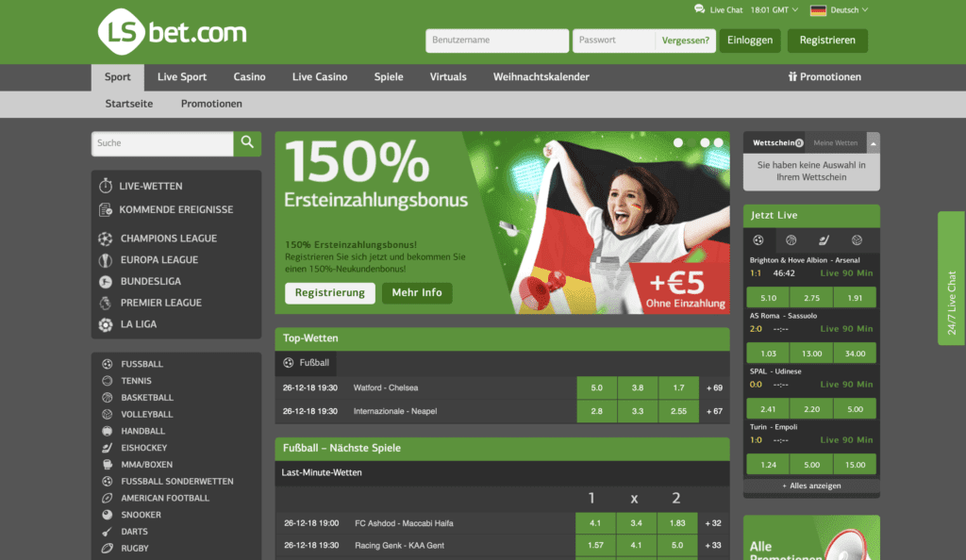
Task: Click the gift icon next to Promotionen
Action: coord(792,76)
